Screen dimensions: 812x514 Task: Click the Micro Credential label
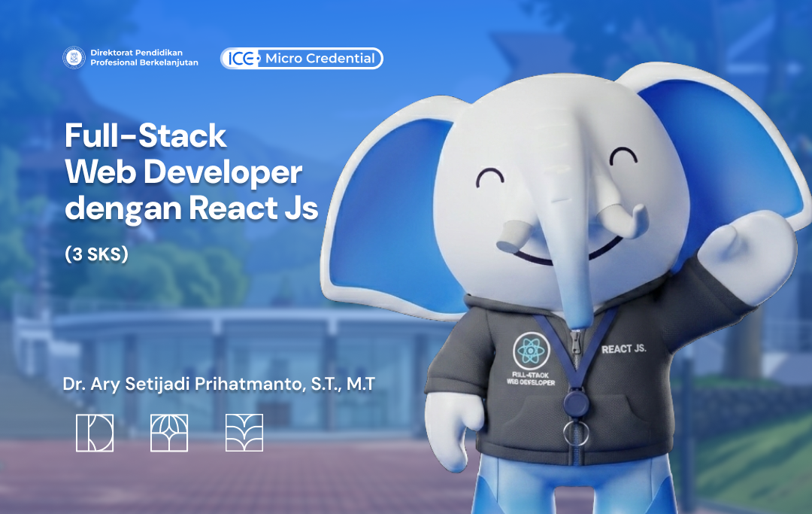(320, 59)
